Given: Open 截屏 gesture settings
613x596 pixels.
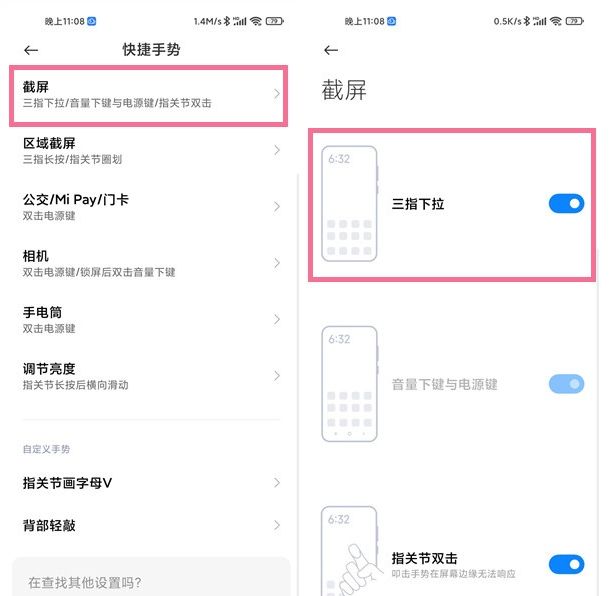Looking at the screenshot, I should click(149, 95).
